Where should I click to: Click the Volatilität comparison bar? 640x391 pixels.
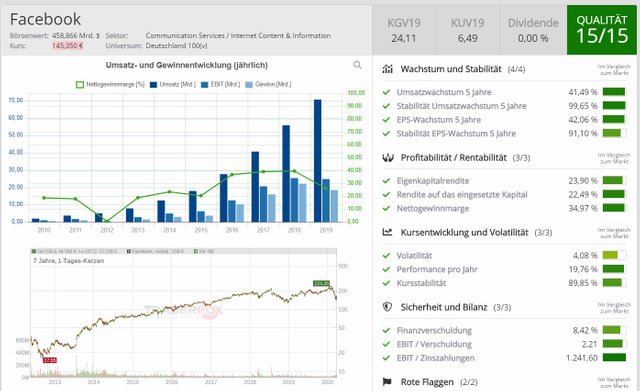click(x=614, y=255)
